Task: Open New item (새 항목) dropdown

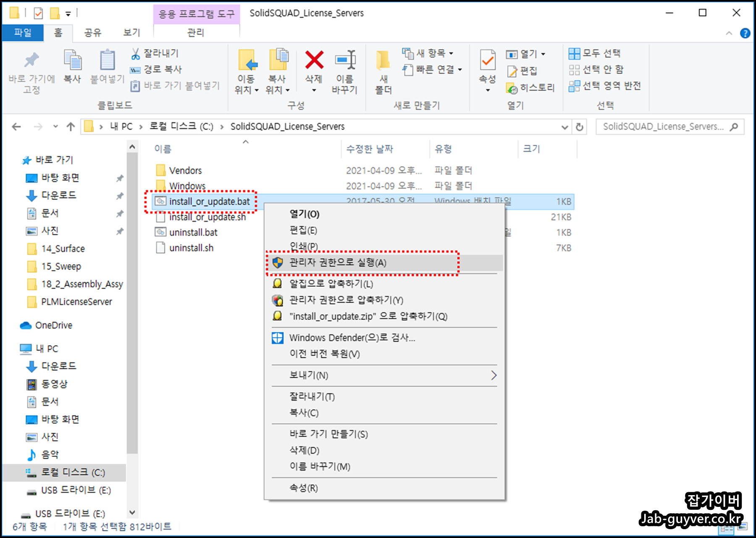Action: click(x=428, y=53)
